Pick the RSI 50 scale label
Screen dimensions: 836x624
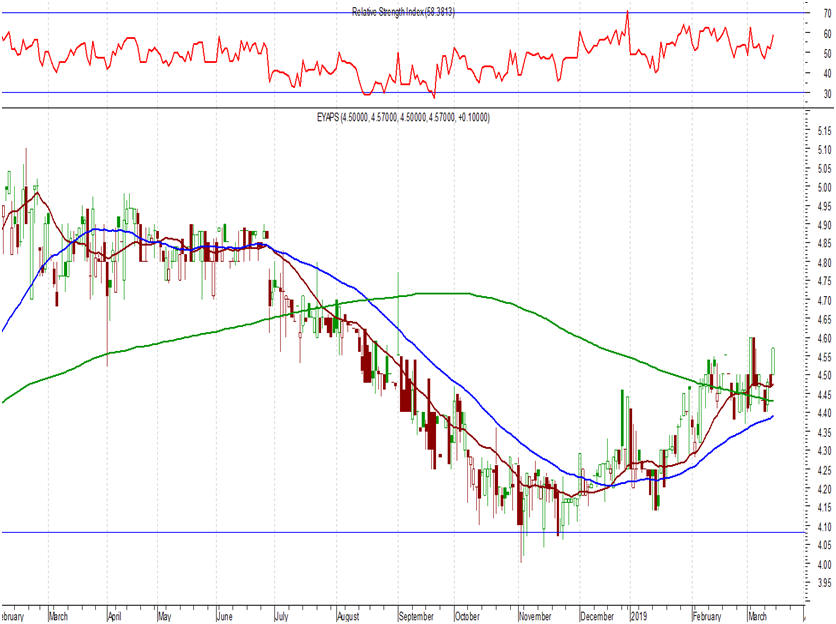827,53
